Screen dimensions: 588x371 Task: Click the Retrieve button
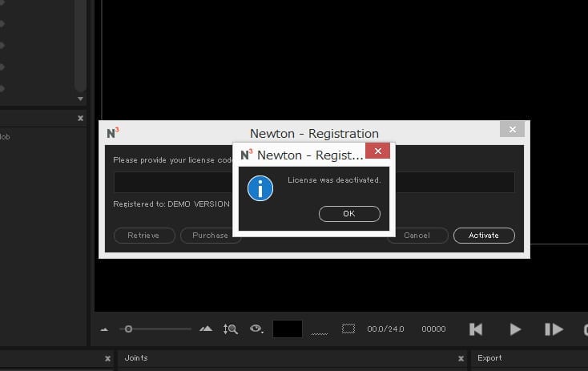click(144, 236)
